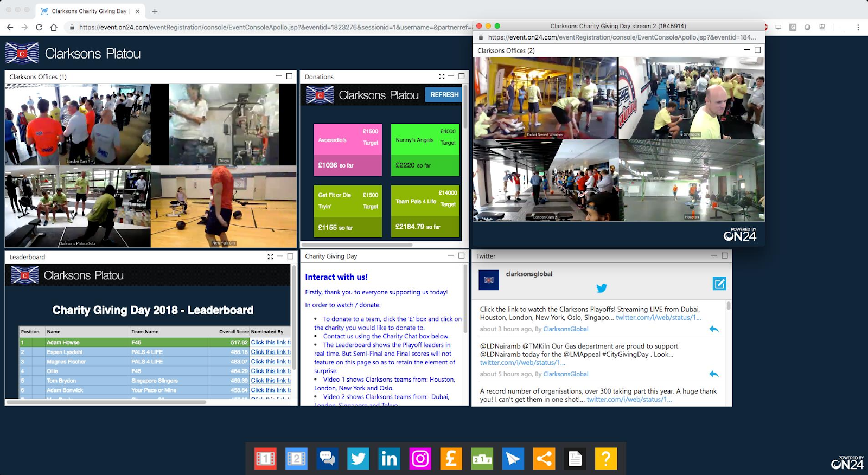This screenshot has width=868, height=475.
Task: Open Video 1 stream icon in bottom dock
Action: [265, 459]
